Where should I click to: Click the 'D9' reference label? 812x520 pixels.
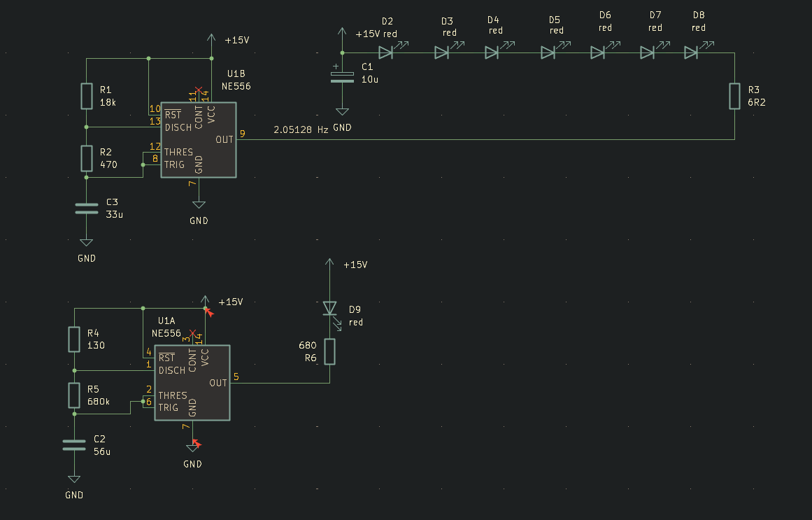click(x=355, y=309)
